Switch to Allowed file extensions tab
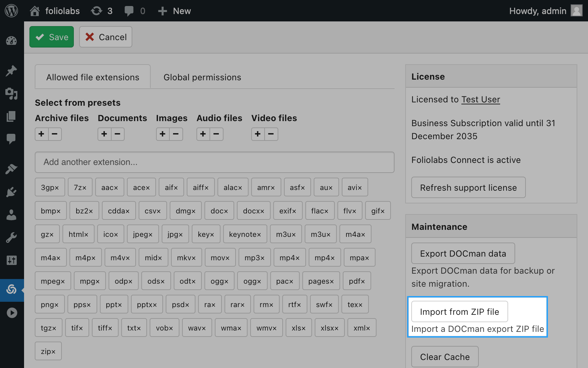 [x=93, y=77]
